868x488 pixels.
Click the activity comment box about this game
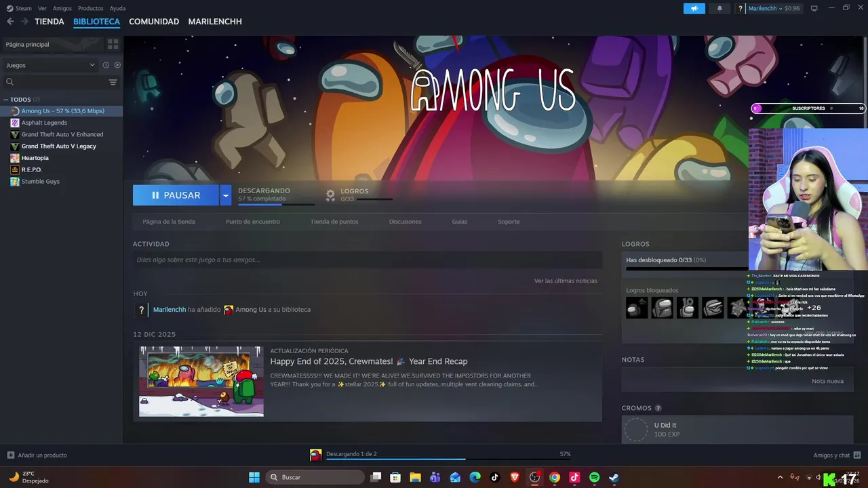point(368,260)
